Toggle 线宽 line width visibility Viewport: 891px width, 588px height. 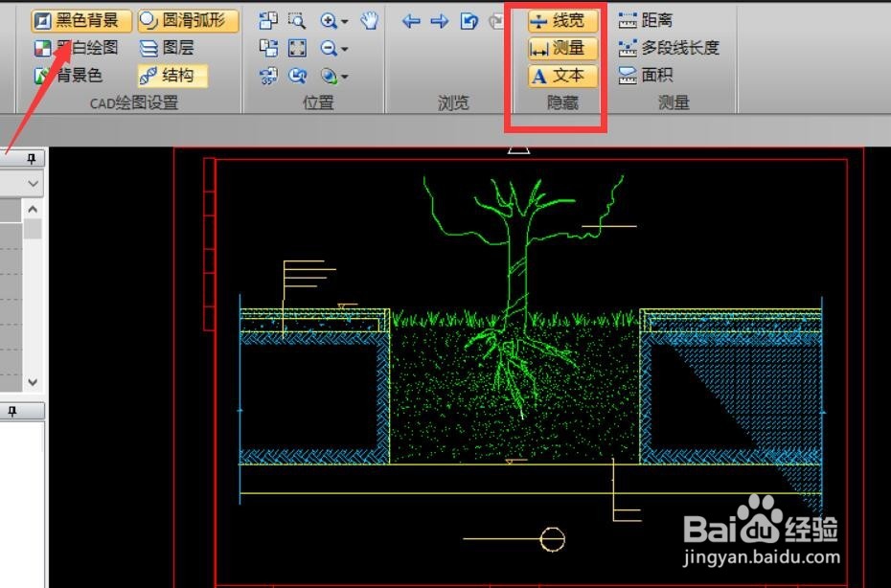560,19
